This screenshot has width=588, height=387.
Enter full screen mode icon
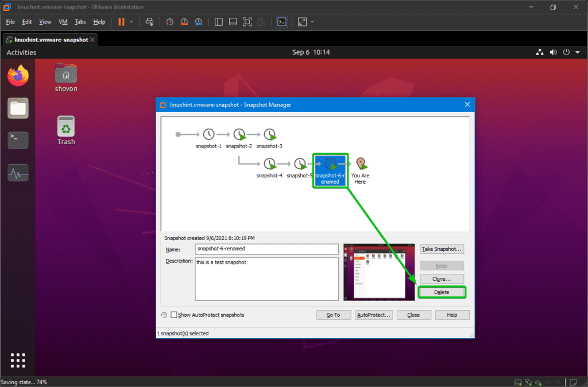[x=247, y=22]
